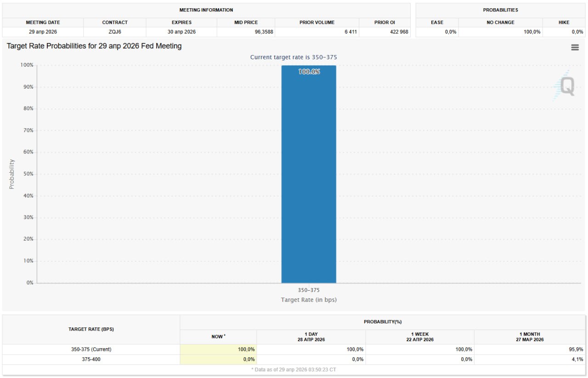
Task: Select the 375-400 target rate row
Action: (90, 359)
